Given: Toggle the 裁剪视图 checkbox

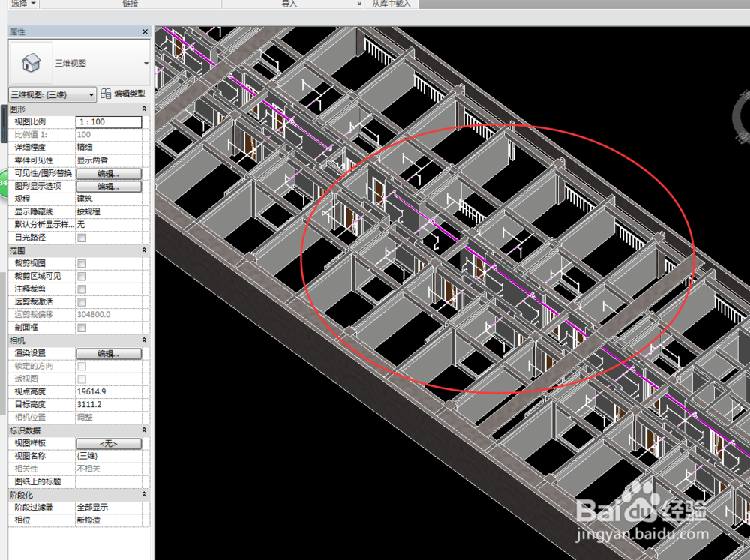Looking at the screenshot, I should pyautogui.click(x=82, y=263).
